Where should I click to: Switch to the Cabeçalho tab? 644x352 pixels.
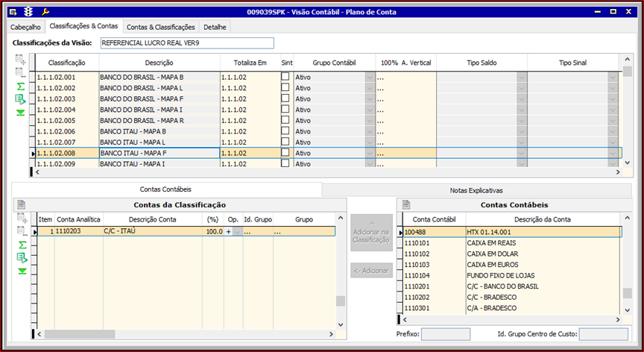(x=25, y=27)
